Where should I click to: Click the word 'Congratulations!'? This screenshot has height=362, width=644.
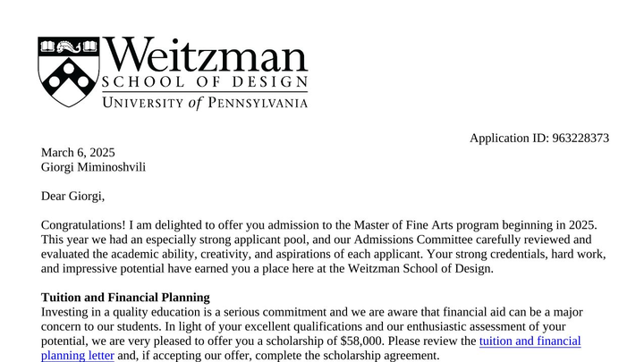coord(83,225)
